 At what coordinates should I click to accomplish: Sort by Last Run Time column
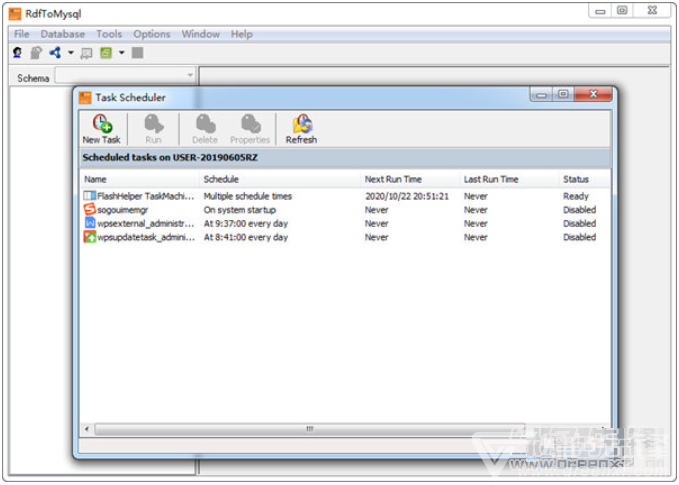[509, 179]
